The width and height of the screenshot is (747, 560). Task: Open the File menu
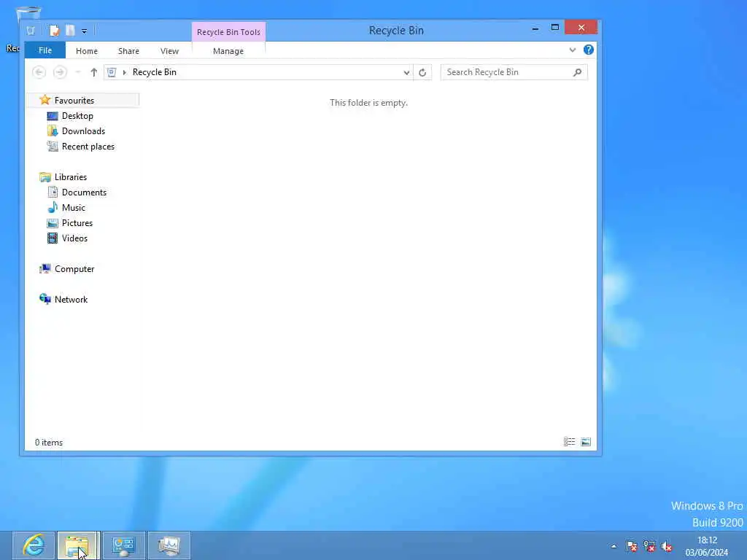click(45, 50)
